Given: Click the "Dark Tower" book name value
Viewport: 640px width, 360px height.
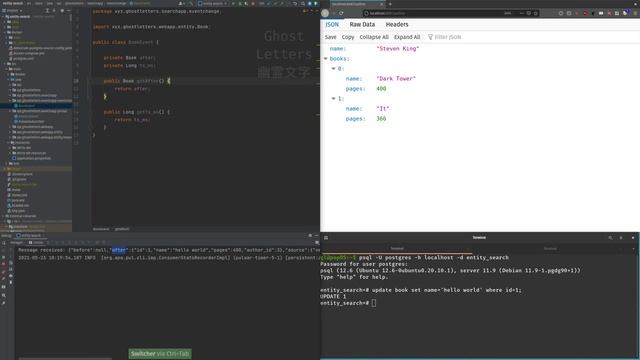Looking at the screenshot, I should (396, 79).
